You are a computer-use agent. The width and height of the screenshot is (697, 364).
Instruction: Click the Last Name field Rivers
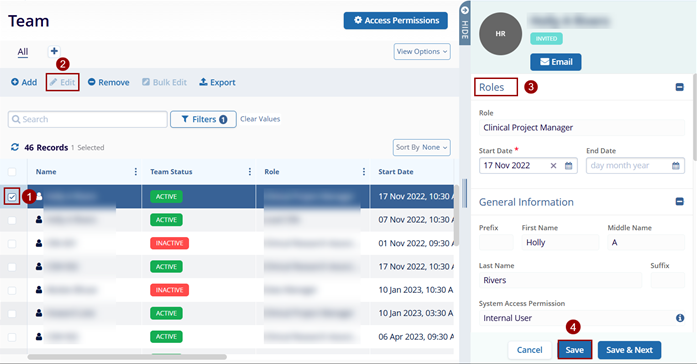pos(561,280)
